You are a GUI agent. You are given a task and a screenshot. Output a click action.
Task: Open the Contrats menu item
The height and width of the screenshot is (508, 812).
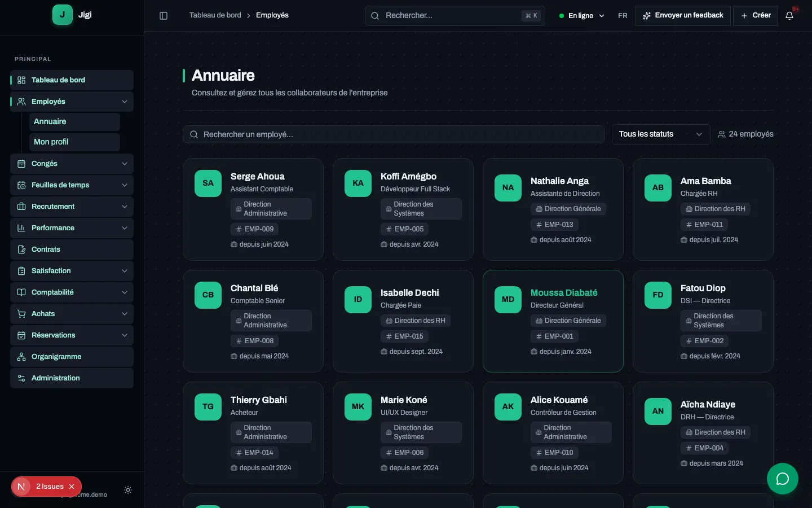coord(72,249)
